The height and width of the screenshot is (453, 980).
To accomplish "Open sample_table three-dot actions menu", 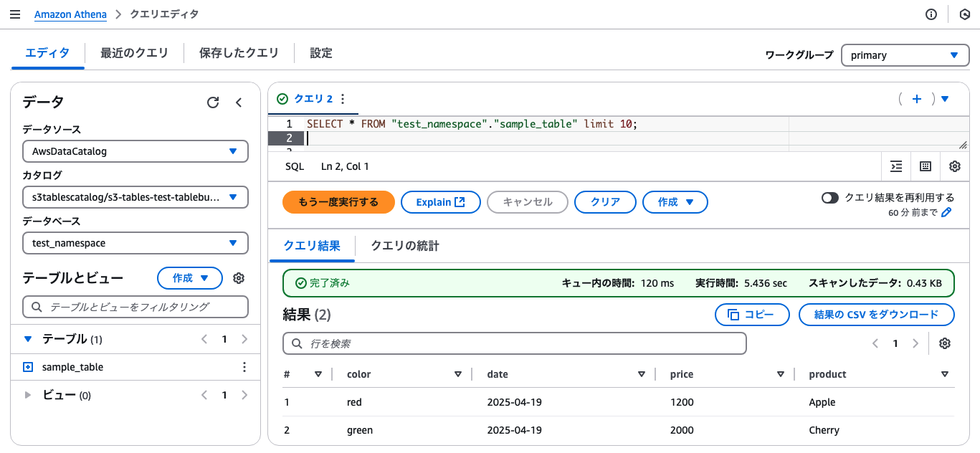I will (244, 367).
